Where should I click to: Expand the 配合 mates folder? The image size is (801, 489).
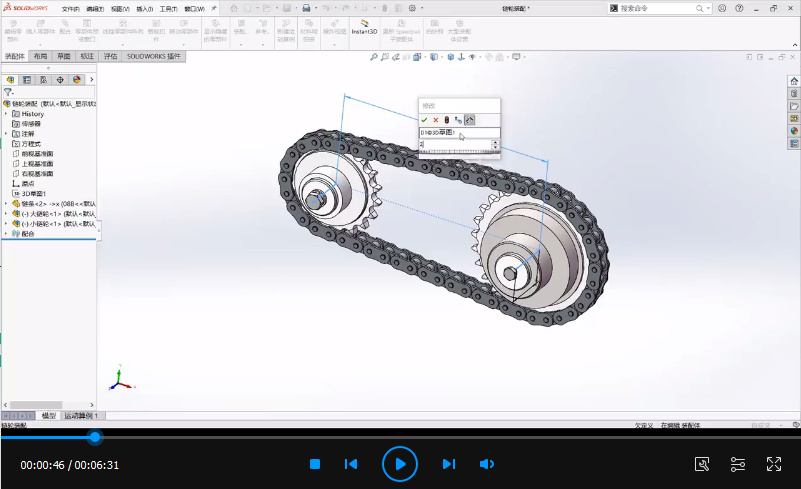[x=6, y=234]
